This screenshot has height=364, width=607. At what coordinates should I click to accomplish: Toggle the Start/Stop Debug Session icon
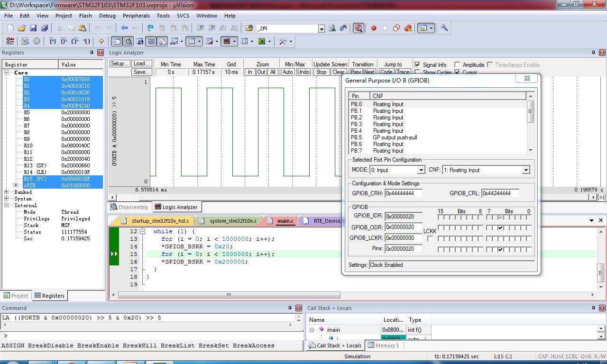359,28
